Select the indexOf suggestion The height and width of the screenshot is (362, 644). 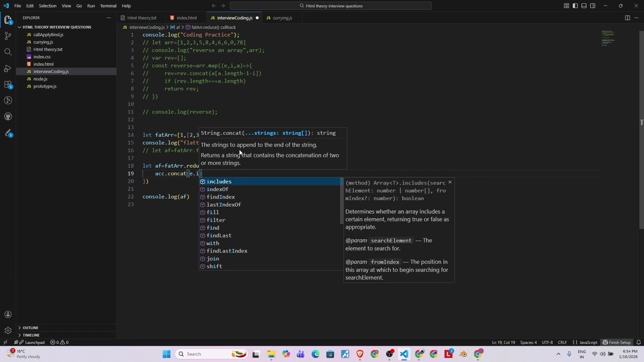click(271, 190)
